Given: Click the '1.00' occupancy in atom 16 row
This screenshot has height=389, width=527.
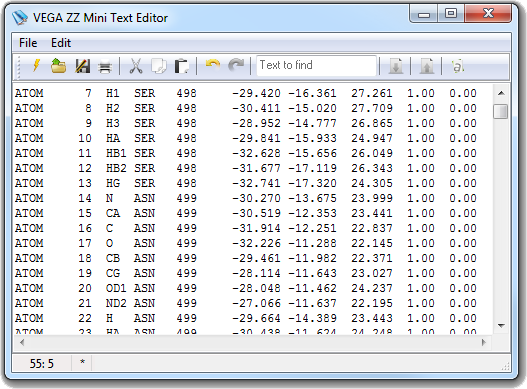Looking at the screenshot, I should [x=421, y=228].
